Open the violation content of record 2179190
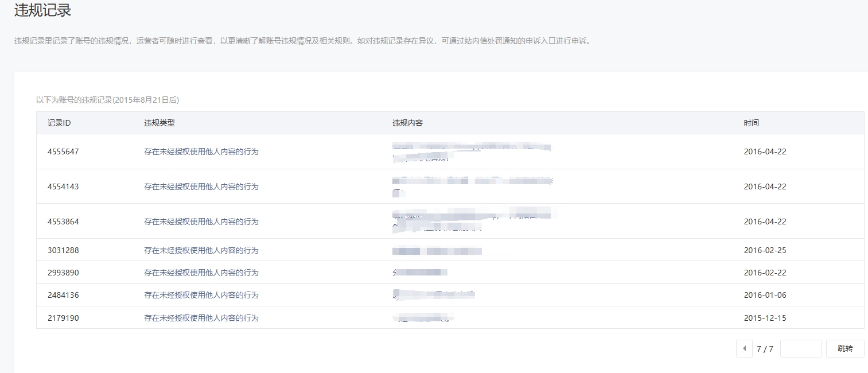 click(x=423, y=317)
